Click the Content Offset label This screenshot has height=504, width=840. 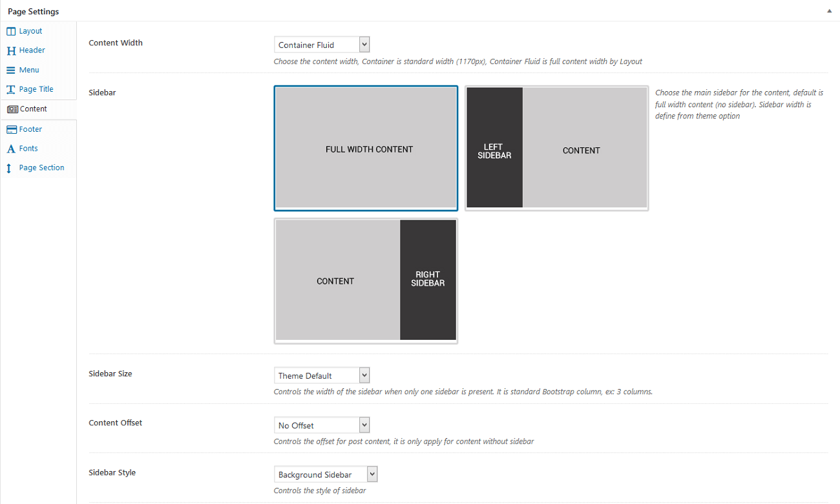(116, 423)
